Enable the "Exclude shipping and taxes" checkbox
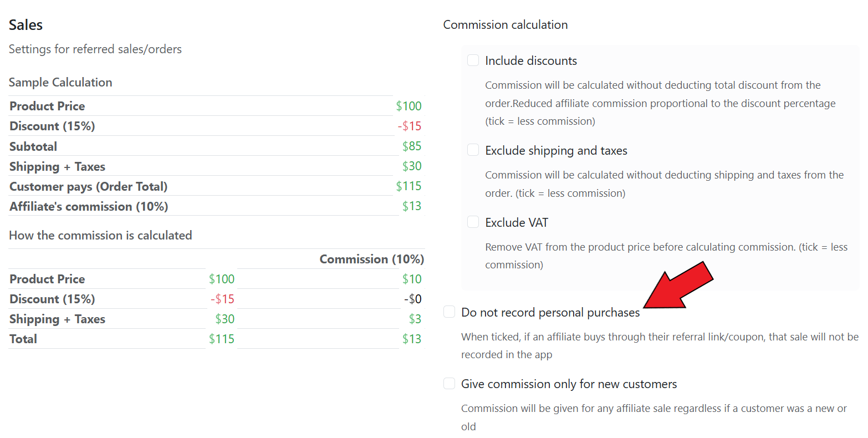The height and width of the screenshot is (438, 868). 473,150
